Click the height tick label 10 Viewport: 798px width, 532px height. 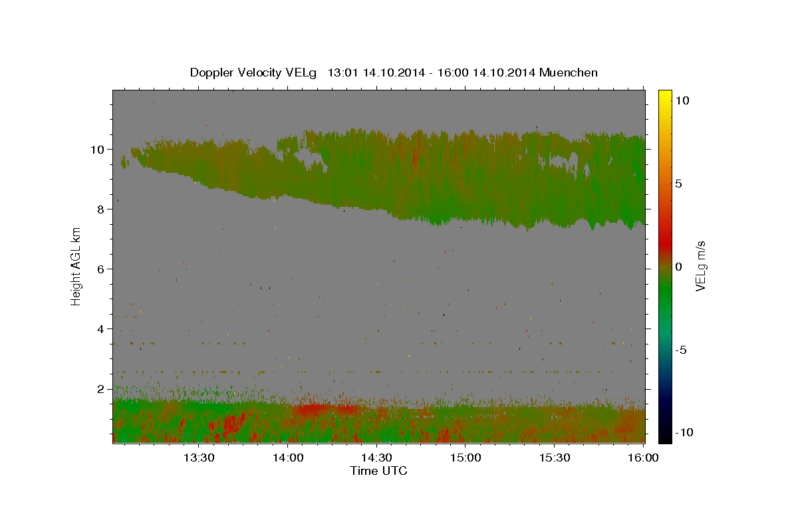point(98,149)
